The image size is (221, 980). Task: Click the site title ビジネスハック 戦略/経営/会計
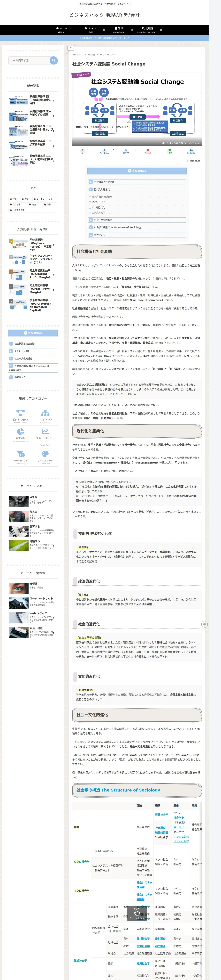(104, 15)
